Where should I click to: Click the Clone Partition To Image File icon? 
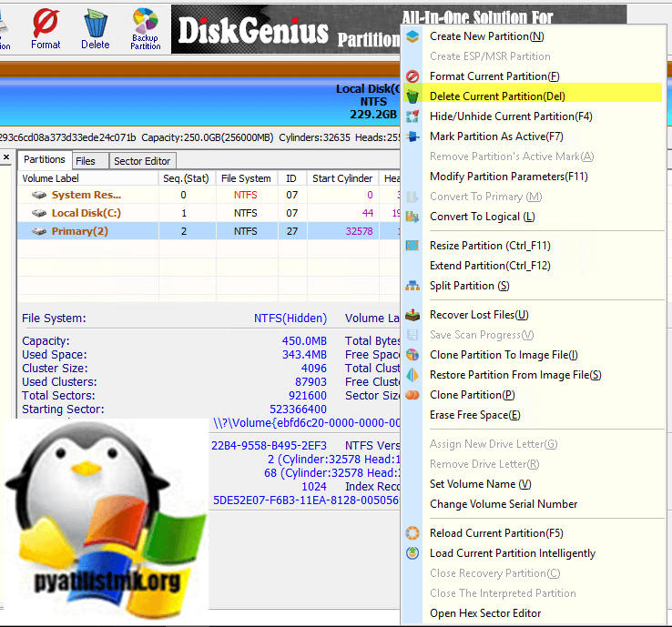click(412, 355)
